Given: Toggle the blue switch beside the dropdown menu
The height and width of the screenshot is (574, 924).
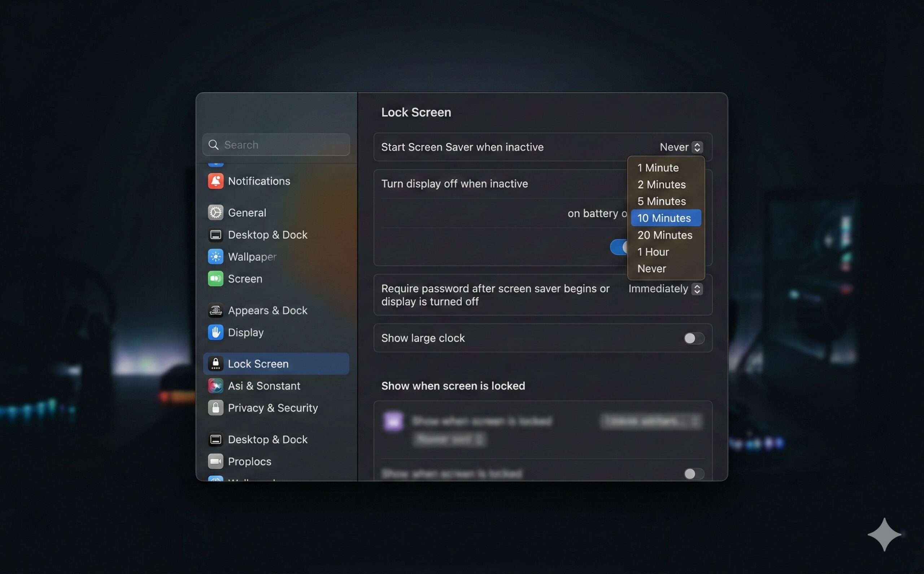Looking at the screenshot, I should click(x=619, y=247).
